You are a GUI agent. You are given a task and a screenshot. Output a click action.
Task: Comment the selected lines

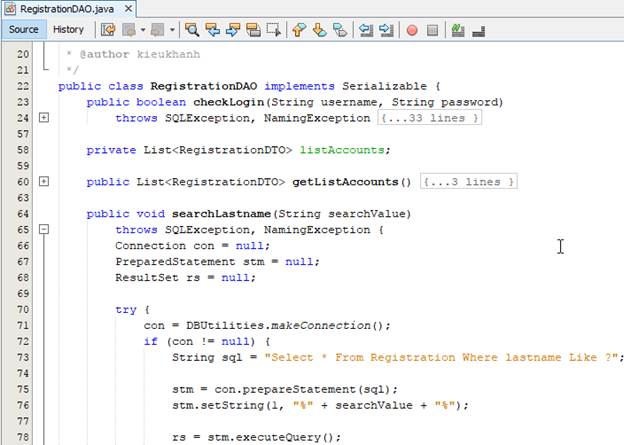[x=458, y=30]
